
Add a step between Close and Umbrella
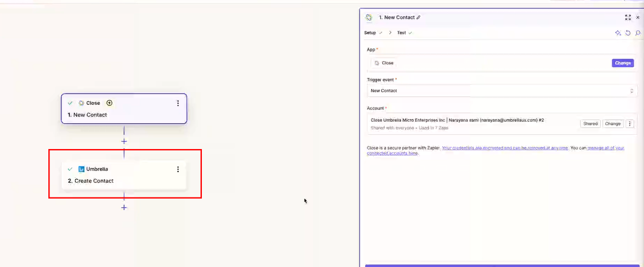pos(124,141)
